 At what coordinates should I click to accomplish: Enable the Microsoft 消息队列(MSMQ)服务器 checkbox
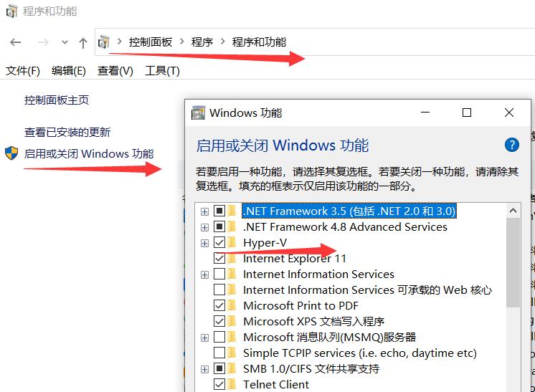[x=219, y=337]
